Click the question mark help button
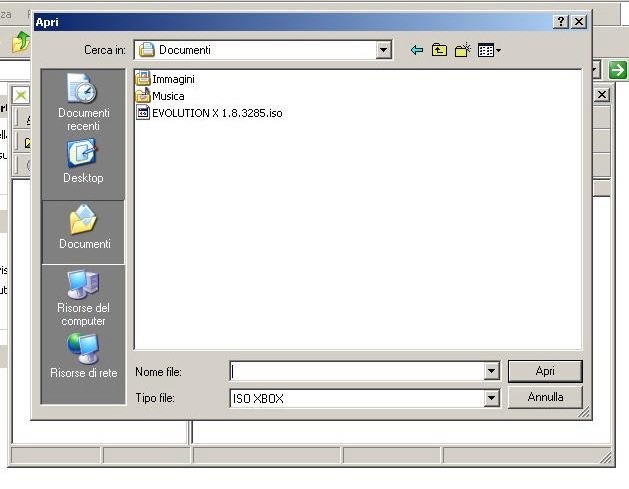The image size is (629, 489). pos(561,21)
